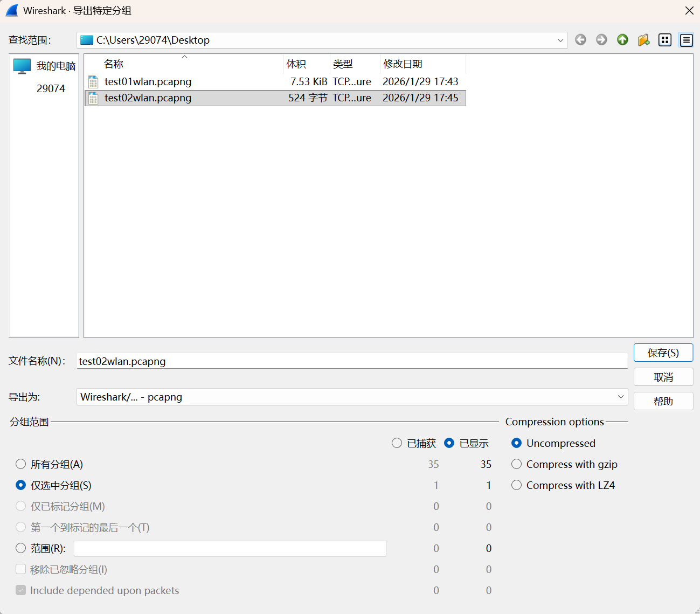Click the date 2026/1/29 17:45
This screenshot has height=614, width=700.
pyautogui.click(x=420, y=98)
